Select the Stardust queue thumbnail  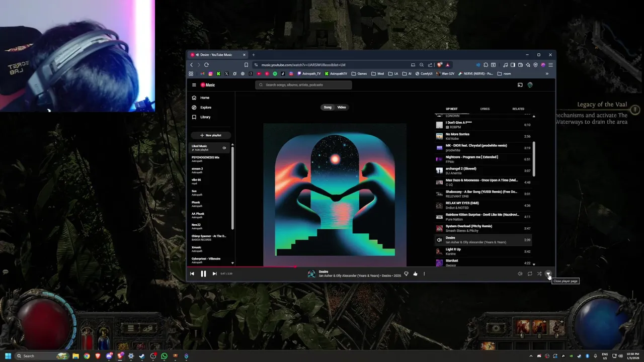439,262
